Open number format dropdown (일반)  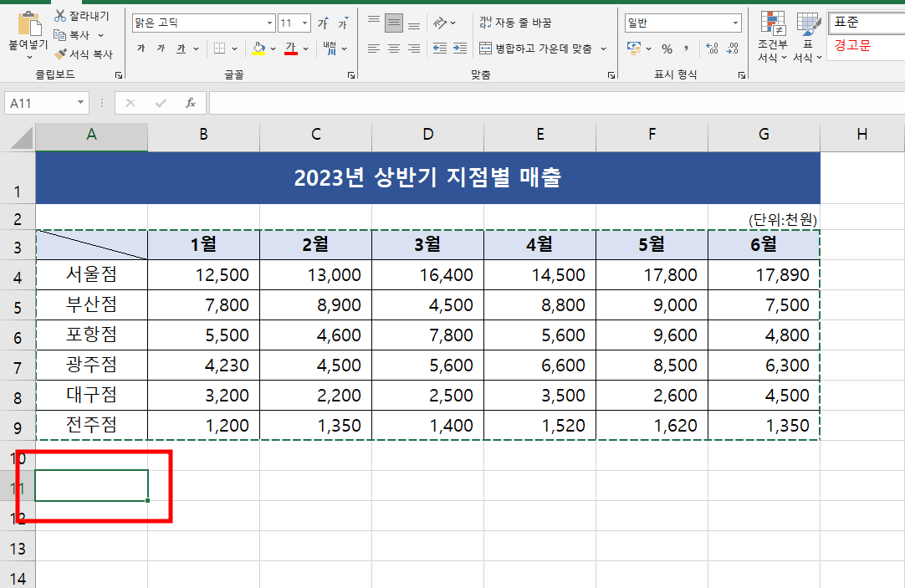735,23
